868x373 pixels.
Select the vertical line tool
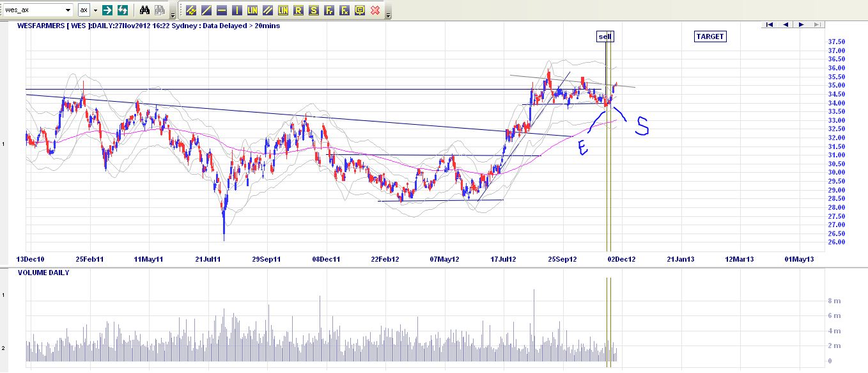[237, 10]
